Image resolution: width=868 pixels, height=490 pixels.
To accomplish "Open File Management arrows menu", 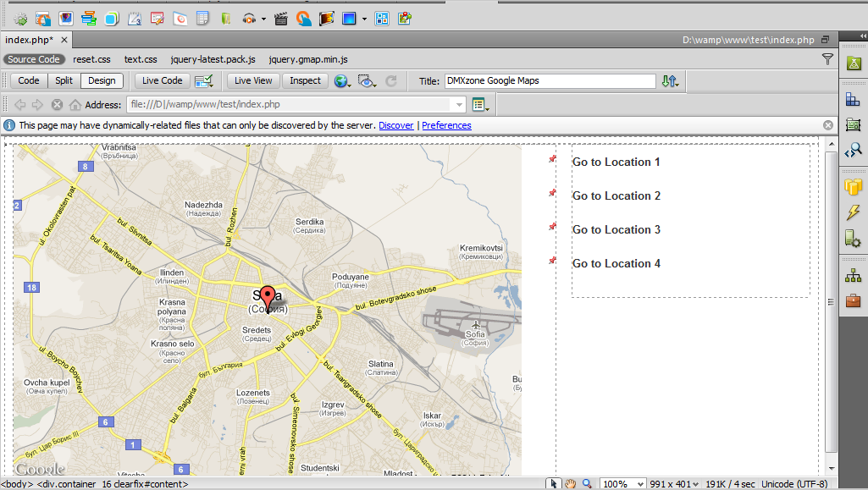I will click(670, 81).
